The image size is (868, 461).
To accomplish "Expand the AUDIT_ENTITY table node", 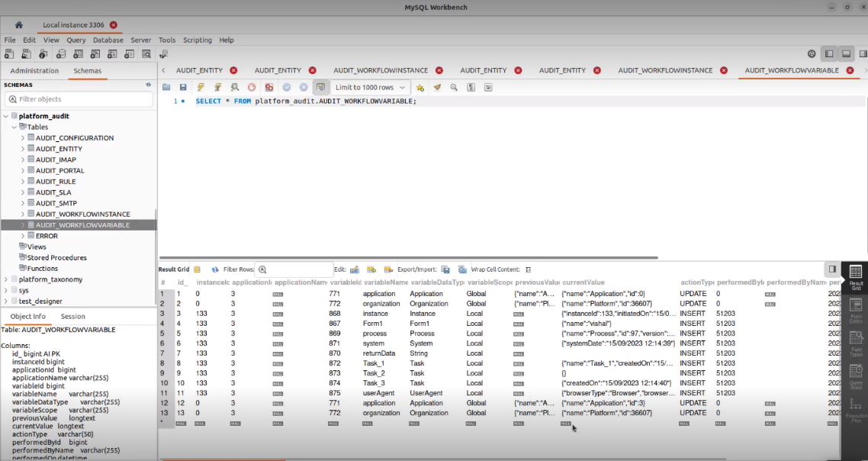I will (x=23, y=149).
